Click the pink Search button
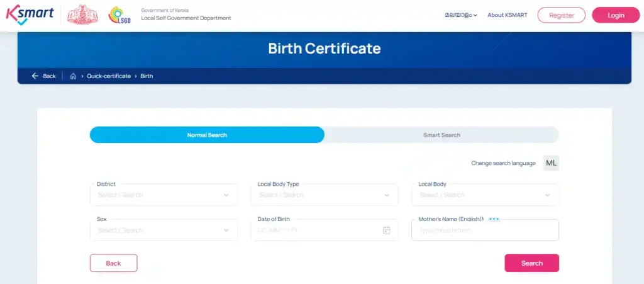The image size is (644, 284). pos(531,263)
